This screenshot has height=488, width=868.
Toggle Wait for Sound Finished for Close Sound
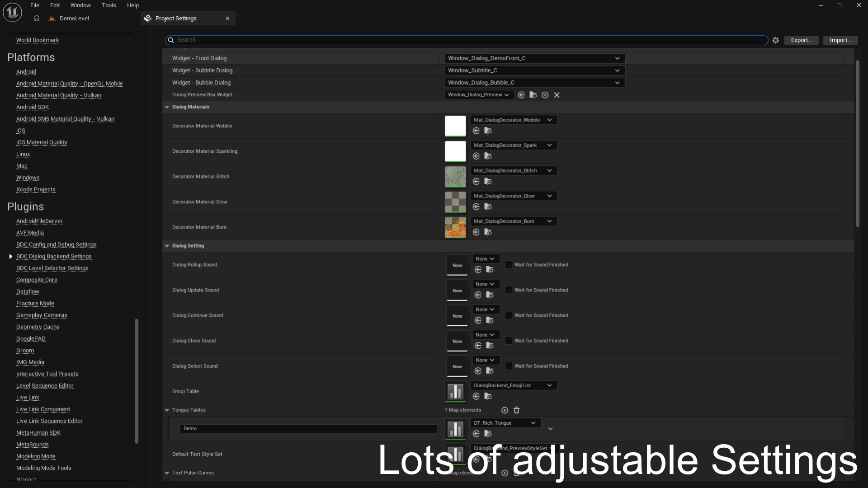509,341
